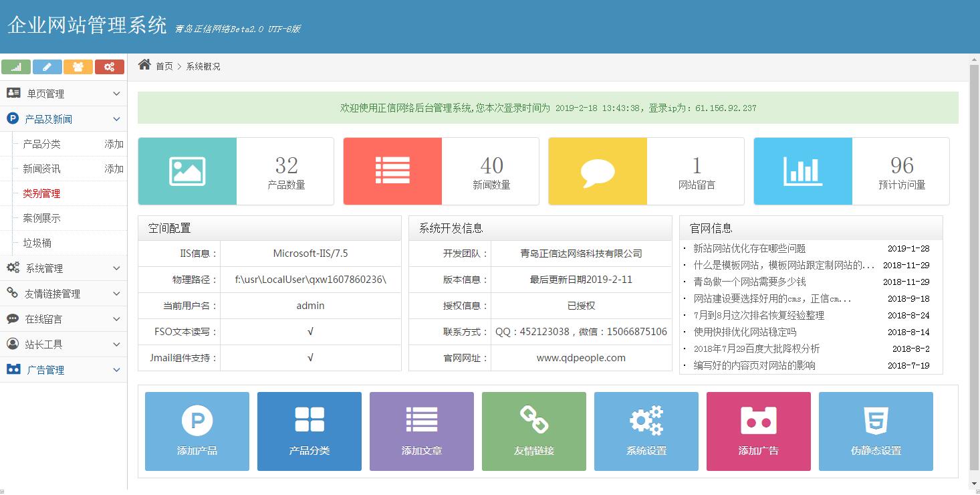This screenshot has height=495, width=980.
Task: Expand the 广告管理 chevron
Action: coord(116,370)
